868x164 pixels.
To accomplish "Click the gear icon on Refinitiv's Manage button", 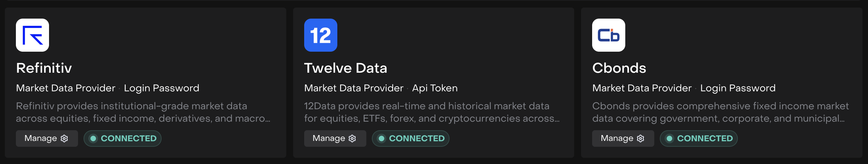I will 64,139.
